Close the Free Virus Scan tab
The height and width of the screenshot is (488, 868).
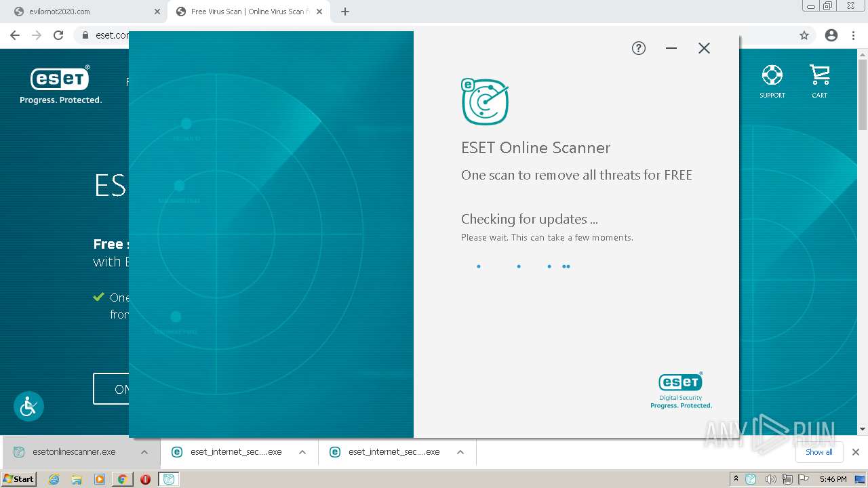(319, 12)
